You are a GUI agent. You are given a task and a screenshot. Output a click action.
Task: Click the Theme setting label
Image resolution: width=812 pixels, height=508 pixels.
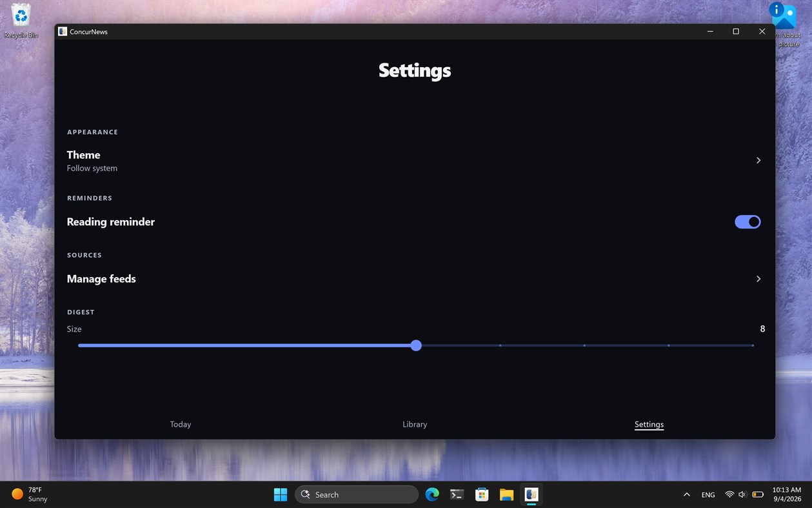[84, 155]
